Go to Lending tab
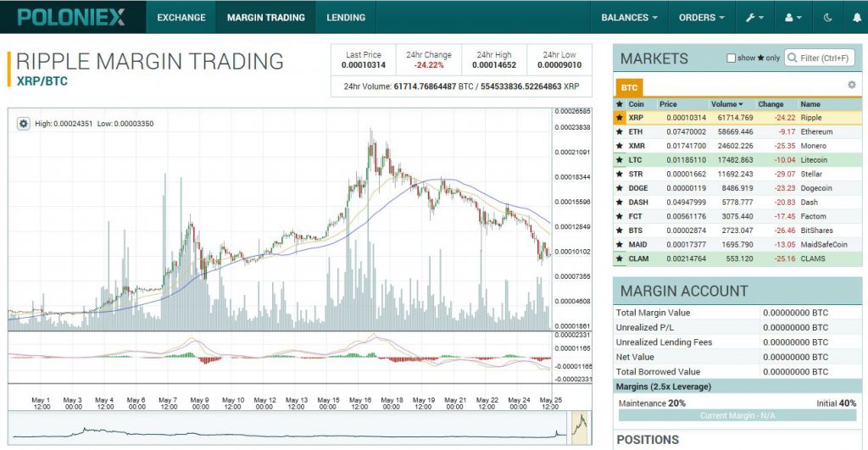 pos(346,18)
